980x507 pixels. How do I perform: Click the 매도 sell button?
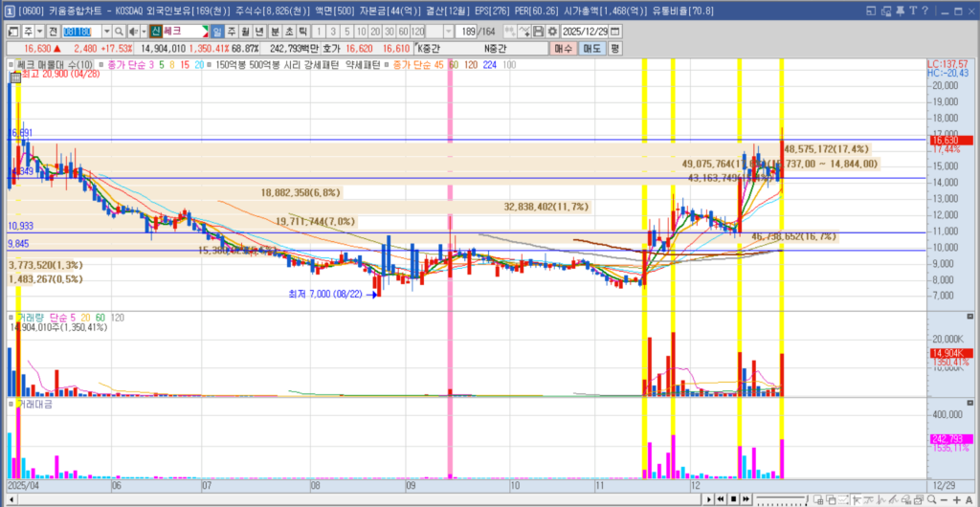[x=591, y=48]
